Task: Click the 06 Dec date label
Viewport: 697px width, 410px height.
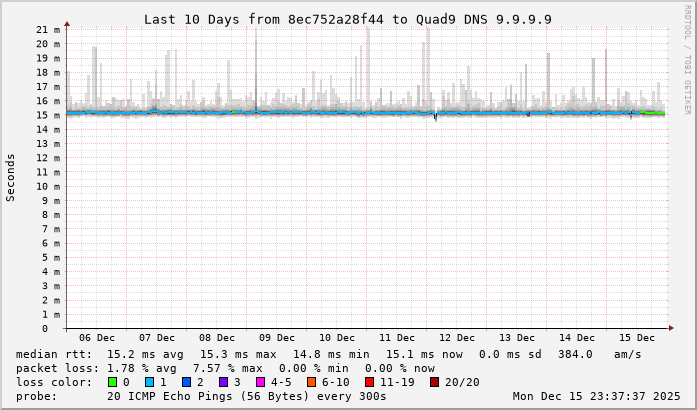Action: 96,338
